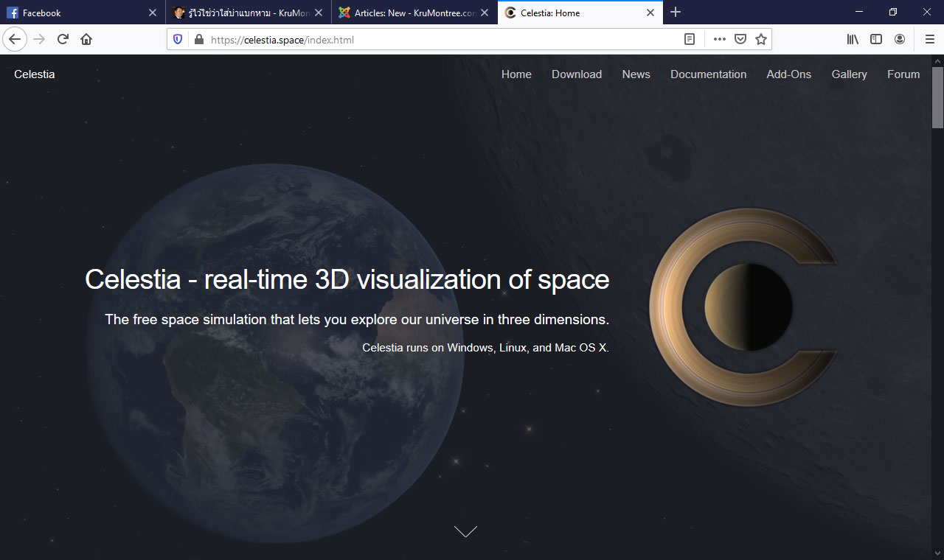944x560 pixels.
Task: Close the Articles: New tab
Action: click(x=485, y=13)
